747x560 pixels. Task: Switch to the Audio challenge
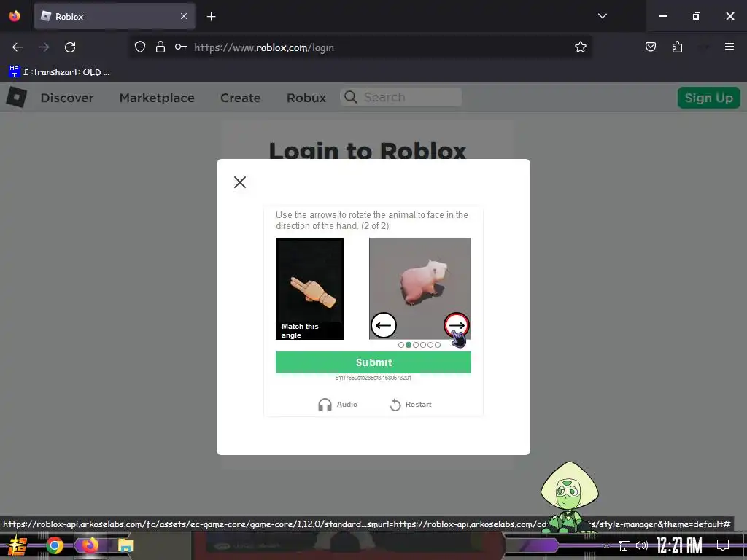coord(337,404)
